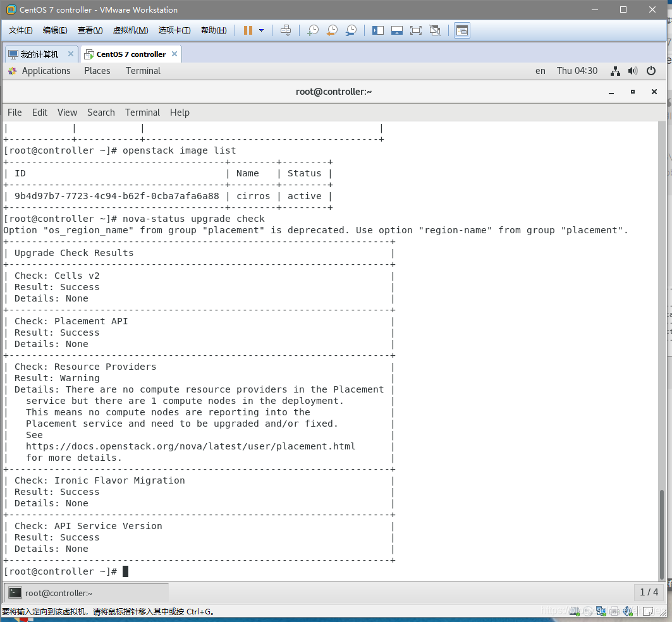Open the GNOME Places menu
Image resolution: width=672 pixels, height=622 pixels.
[97, 71]
